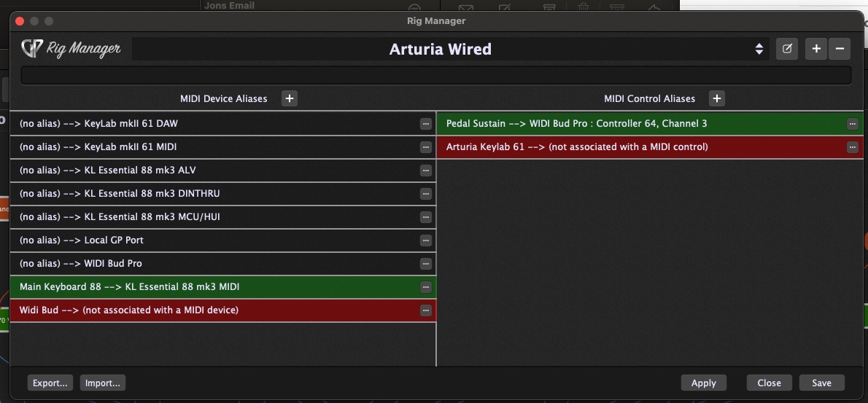Add a new MIDI Device Alias
The image size is (868, 403).
(289, 98)
